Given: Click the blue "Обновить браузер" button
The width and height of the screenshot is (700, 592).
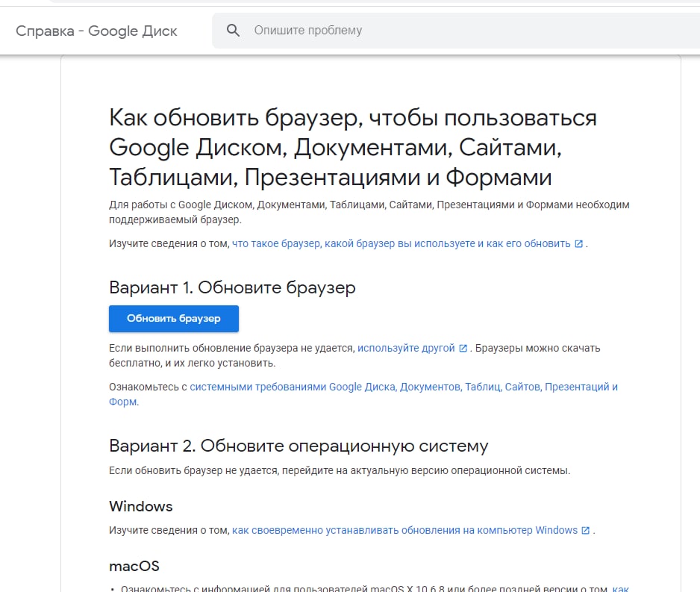Looking at the screenshot, I should coord(174,318).
